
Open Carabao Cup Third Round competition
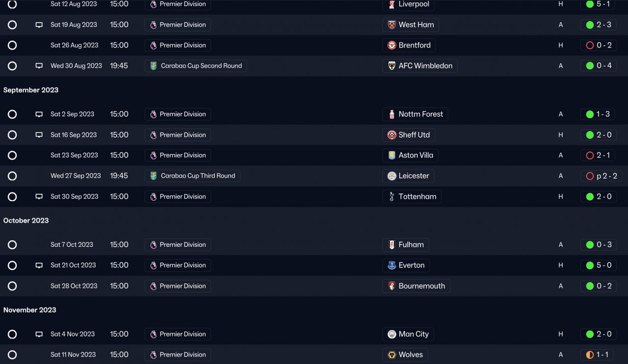198,176
